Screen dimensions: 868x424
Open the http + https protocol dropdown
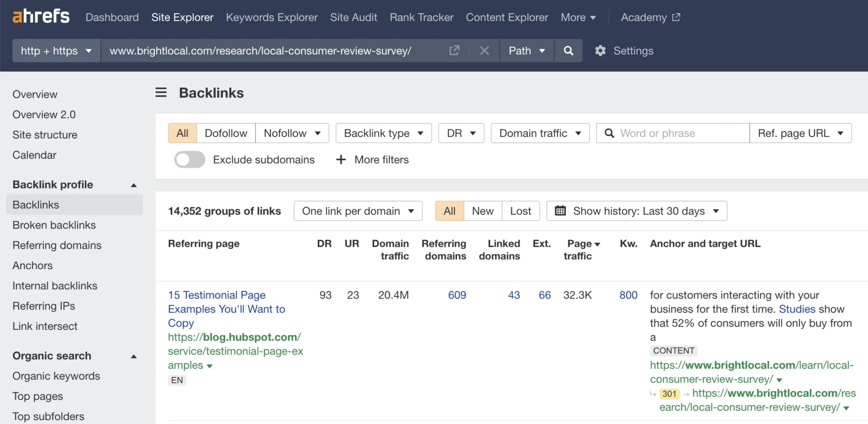click(x=56, y=51)
